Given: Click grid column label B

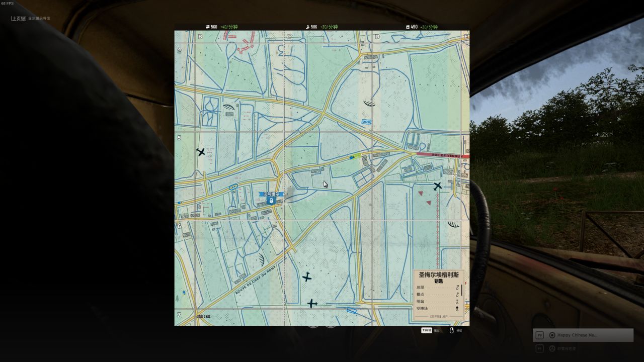Looking at the screenshot, I should tap(200, 36).
